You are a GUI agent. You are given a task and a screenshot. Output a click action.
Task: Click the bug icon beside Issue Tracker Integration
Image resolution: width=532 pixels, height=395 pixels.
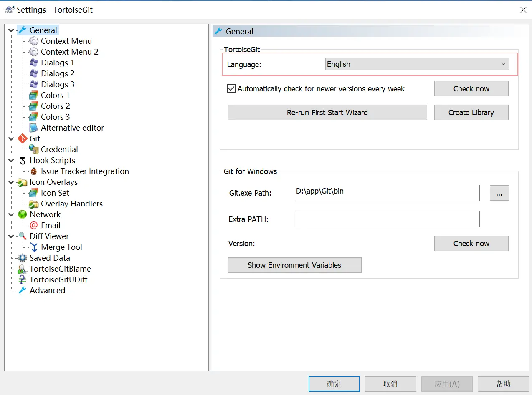tap(33, 171)
